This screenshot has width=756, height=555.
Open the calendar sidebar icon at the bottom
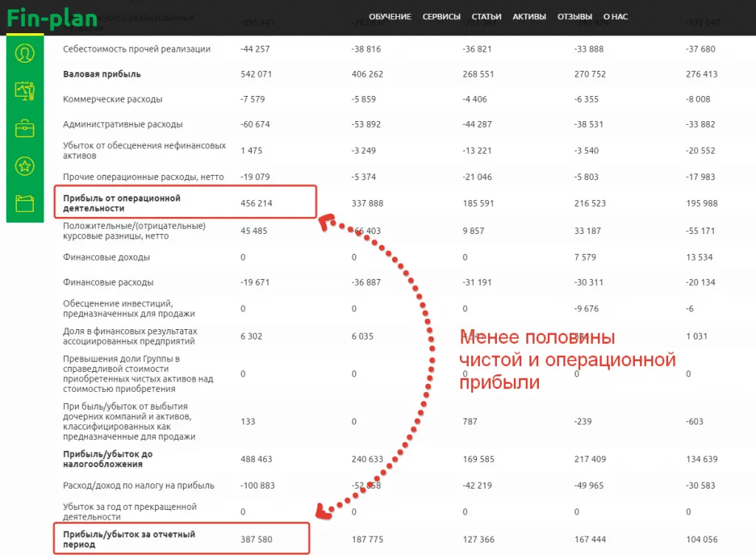[x=24, y=203]
